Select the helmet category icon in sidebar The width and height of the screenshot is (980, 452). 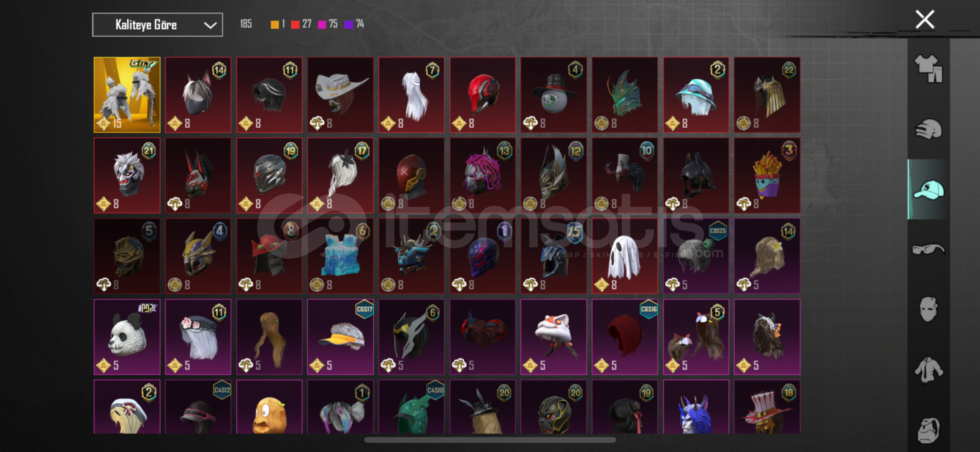pos(928,129)
